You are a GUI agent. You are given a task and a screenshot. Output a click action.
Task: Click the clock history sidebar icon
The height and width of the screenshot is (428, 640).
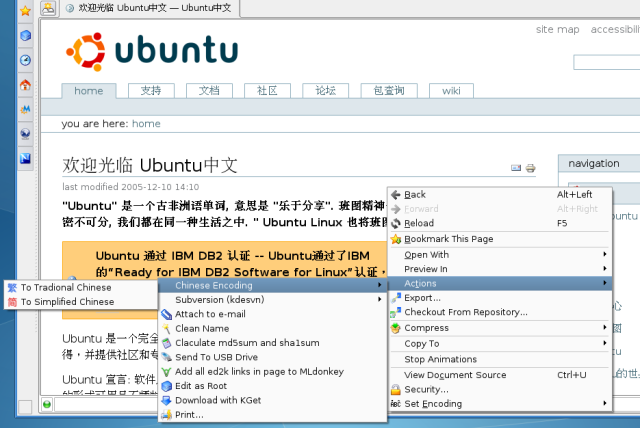tap(25, 60)
